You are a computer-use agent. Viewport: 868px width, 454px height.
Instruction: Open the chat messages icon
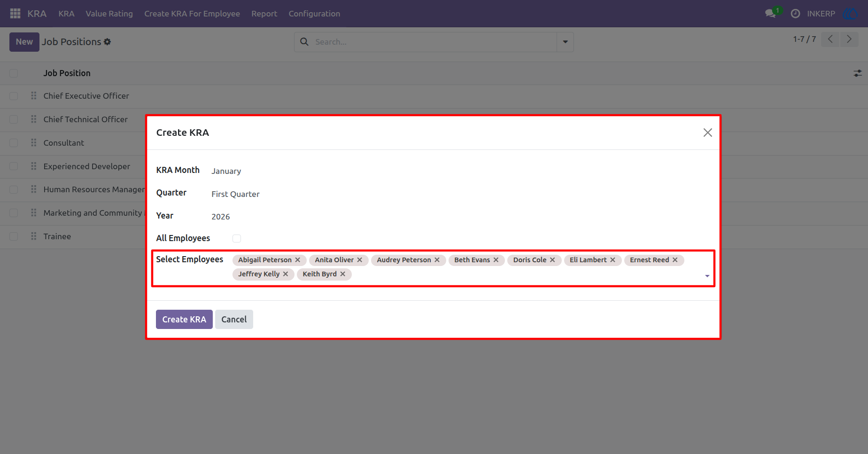[770, 14]
